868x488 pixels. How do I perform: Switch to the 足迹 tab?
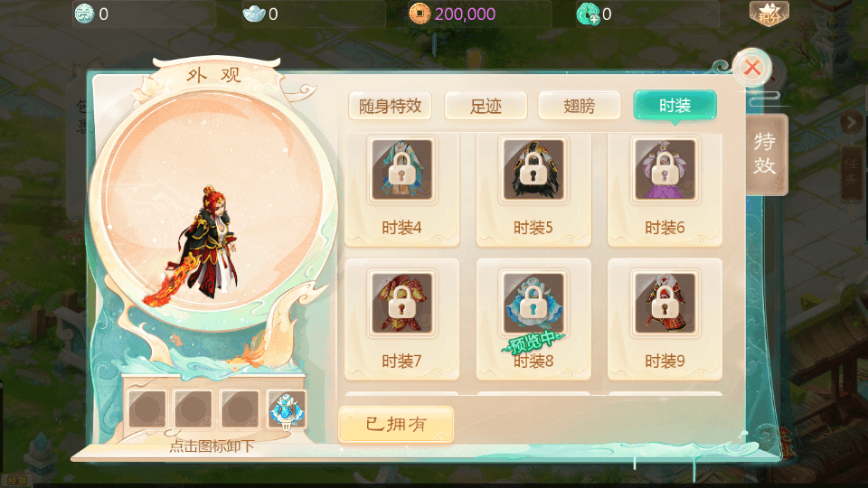[486, 106]
